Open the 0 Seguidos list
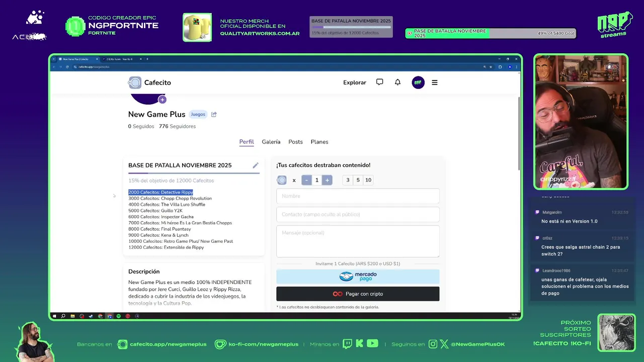 pyautogui.click(x=141, y=126)
